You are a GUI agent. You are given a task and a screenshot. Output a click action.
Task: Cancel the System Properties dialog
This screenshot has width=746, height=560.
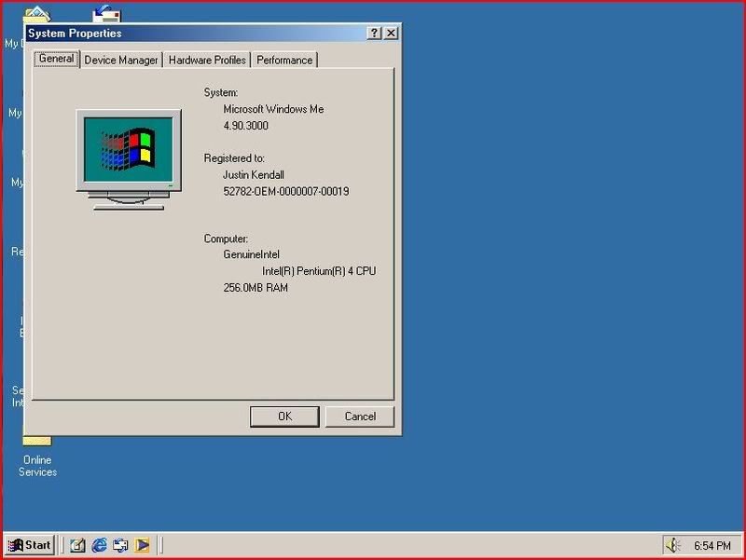click(359, 417)
